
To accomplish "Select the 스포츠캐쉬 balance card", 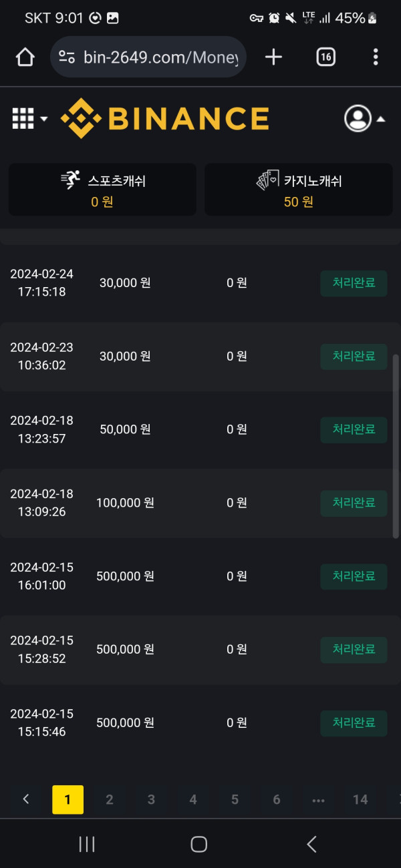I will point(102,190).
